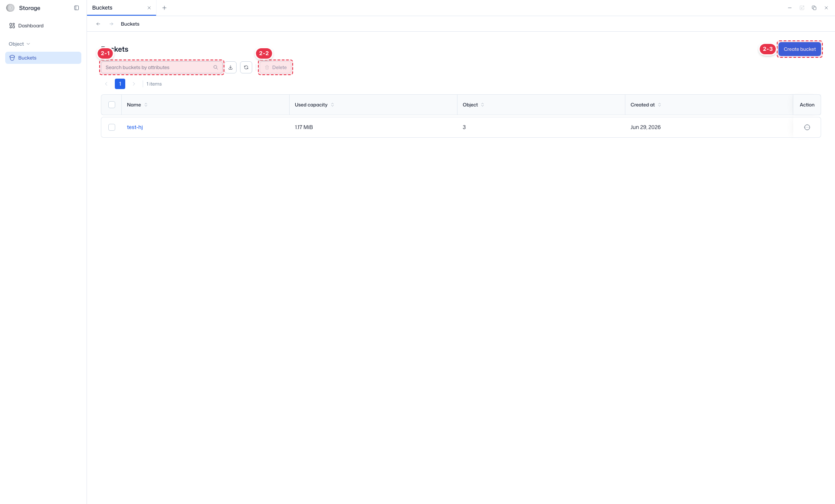This screenshot has height=504, width=835.
Task: Go to next page of results
Action: (x=134, y=84)
